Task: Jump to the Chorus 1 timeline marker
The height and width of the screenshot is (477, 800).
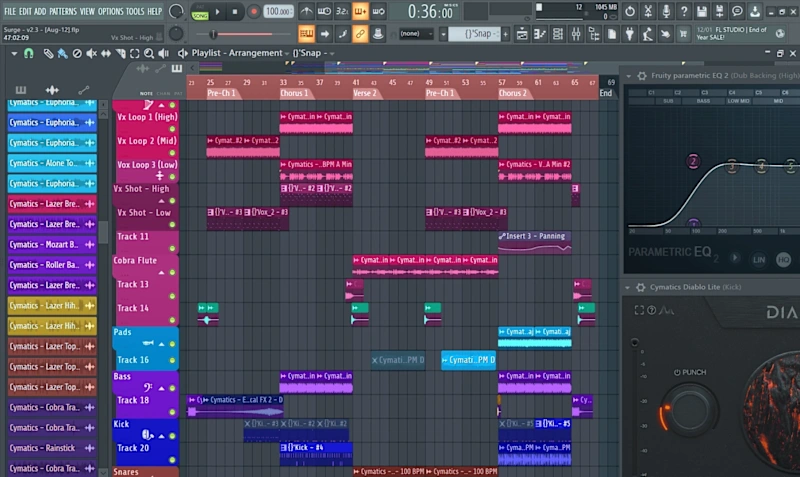Action: 294,93
